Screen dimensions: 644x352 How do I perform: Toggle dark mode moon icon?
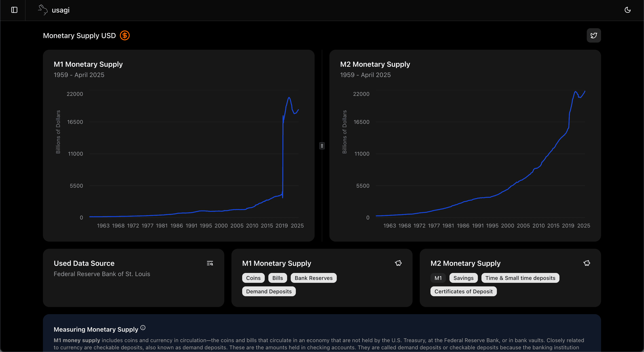coord(627,10)
